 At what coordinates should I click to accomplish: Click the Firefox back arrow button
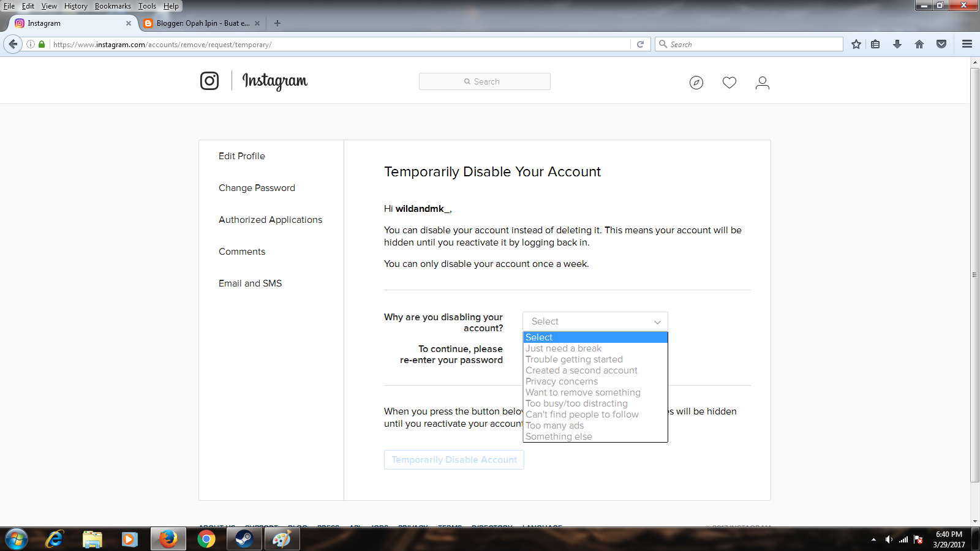13,44
